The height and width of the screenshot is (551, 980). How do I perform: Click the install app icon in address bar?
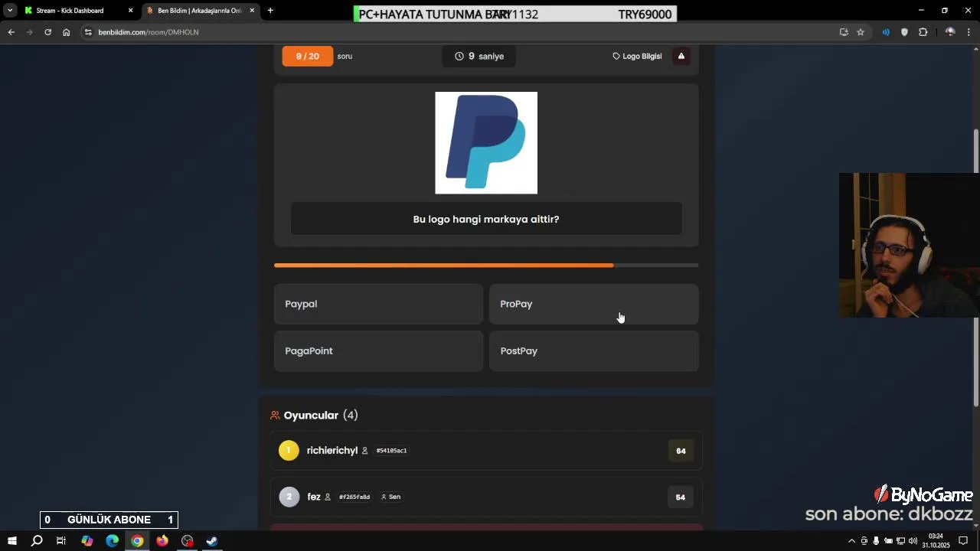[844, 32]
